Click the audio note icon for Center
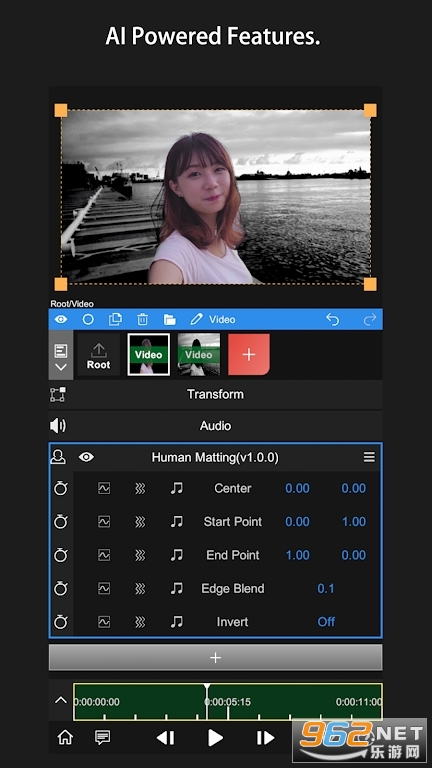 click(x=177, y=488)
